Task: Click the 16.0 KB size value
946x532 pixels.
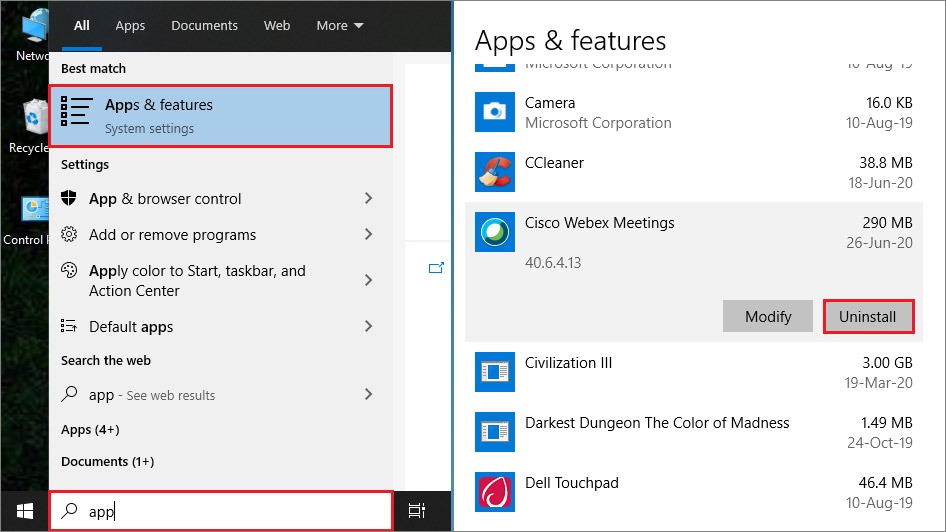Action: [889, 103]
